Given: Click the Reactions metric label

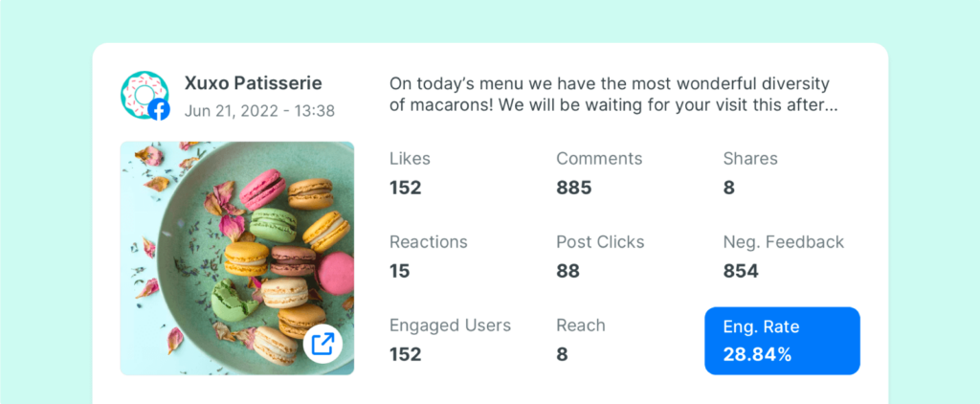Looking at the screenshot, I should (x=429, y=242).
